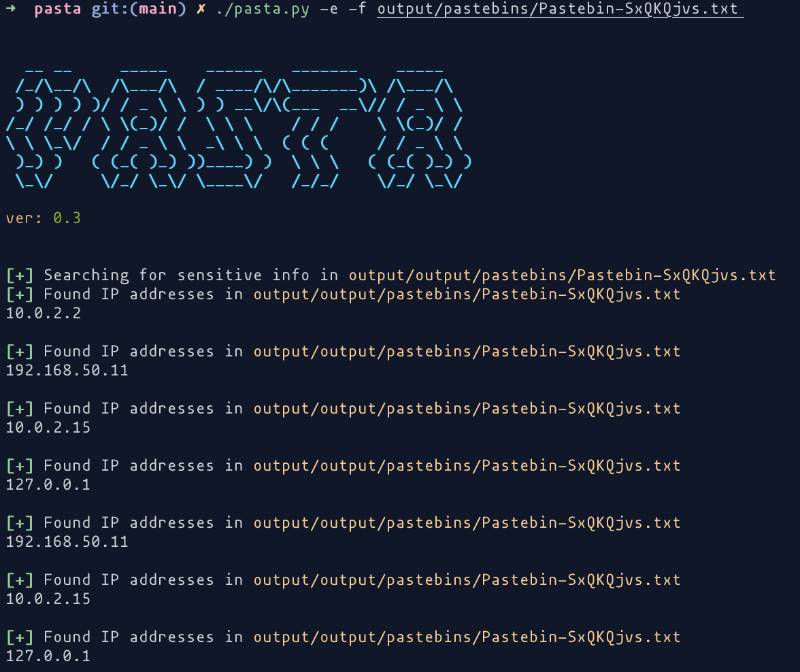Click the first 10.0.2.15 result
This screenshot has height=672, width=800.
point(48,428)
